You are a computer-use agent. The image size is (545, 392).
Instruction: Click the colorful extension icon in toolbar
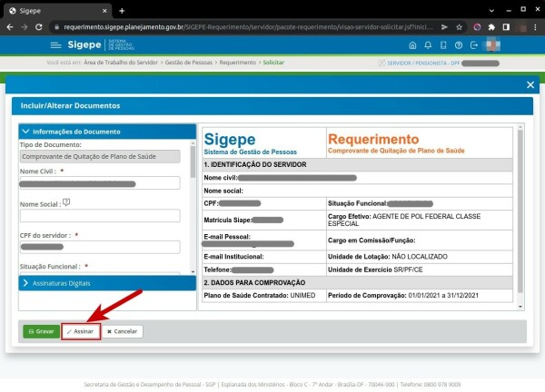coord(477,27)
